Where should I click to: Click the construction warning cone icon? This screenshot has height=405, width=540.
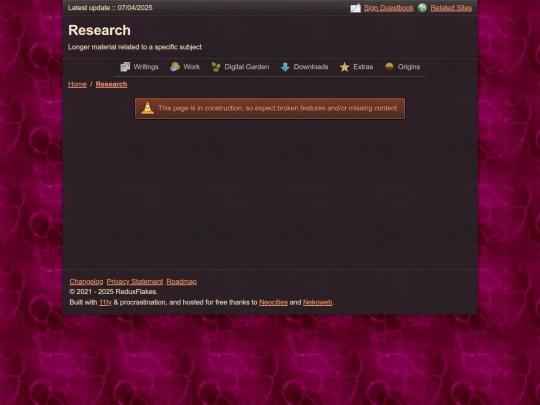(147, 108)
